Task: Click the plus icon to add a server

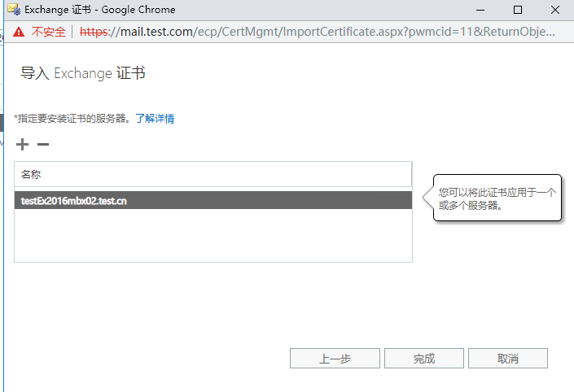Action: [x=22, y=145]
